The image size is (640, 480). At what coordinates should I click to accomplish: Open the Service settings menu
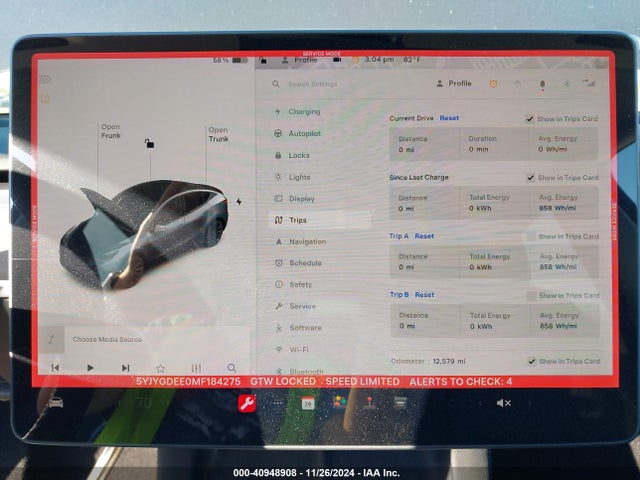(x=296, y=306)
